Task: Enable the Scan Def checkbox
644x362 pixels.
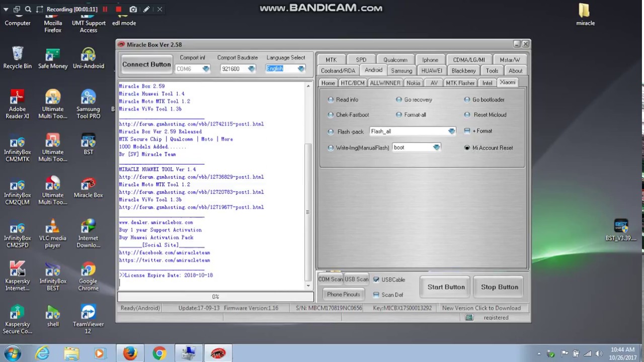Action: point(376,295)
